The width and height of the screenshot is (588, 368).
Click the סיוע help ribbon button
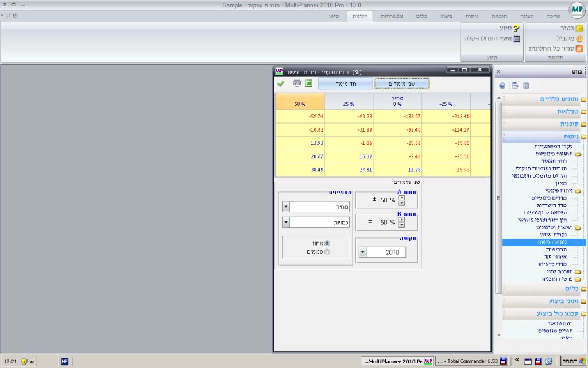click(x=510, y=28)
